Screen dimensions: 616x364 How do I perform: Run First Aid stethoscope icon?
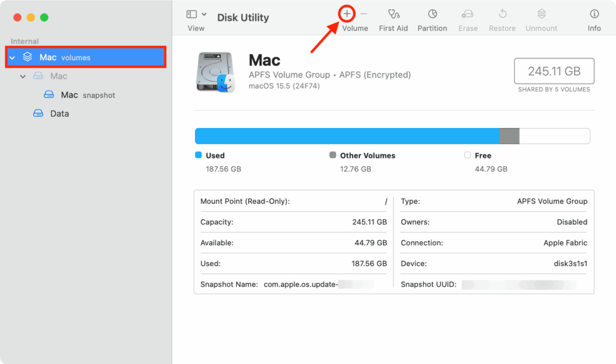393,14
